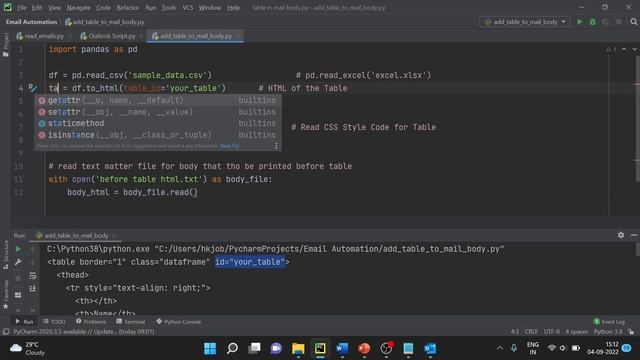Open the File menu
This screenshot has height=360, width=640.
click(22, 7)
